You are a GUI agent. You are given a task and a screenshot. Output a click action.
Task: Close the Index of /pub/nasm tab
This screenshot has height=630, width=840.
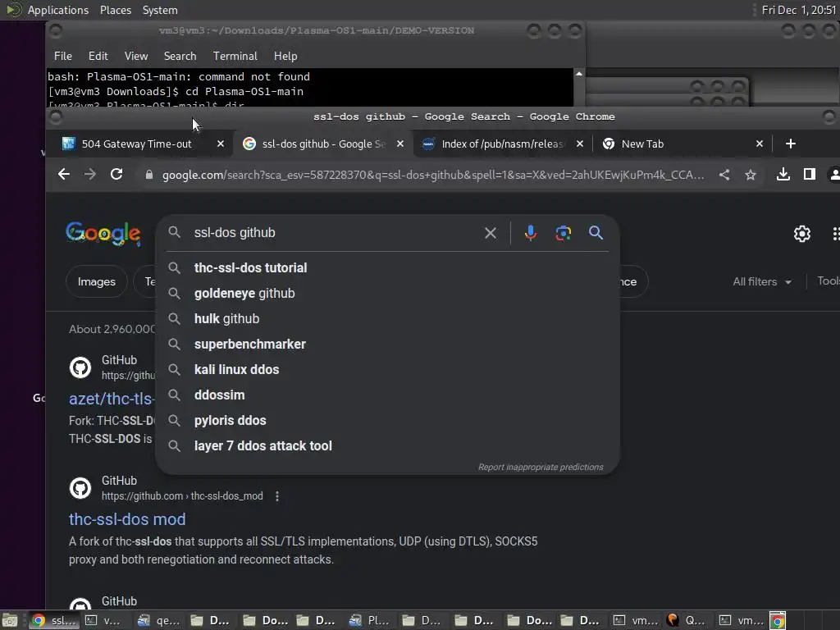pos(580,144)
